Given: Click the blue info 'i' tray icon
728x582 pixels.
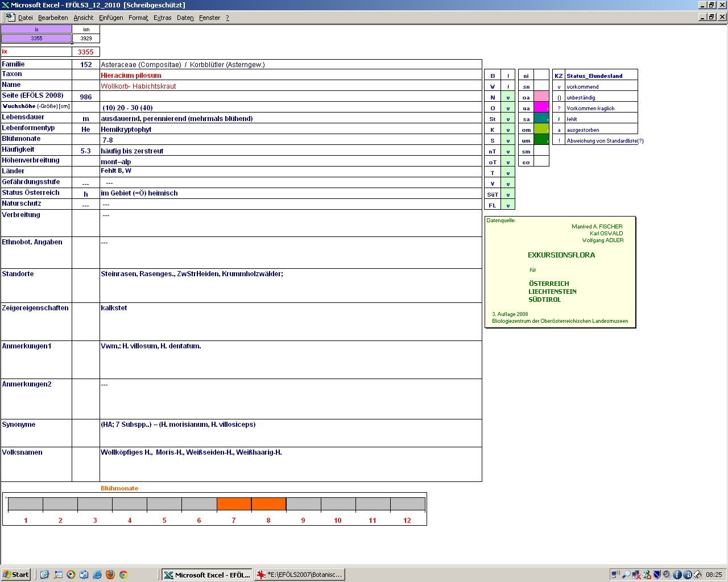Looking at the screenshot, I should [x=677, y=575].
